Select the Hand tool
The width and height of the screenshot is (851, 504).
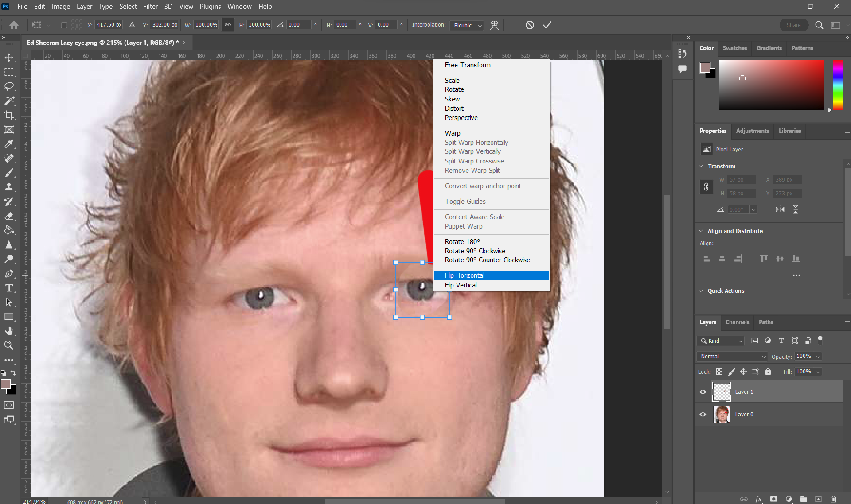coord(9,331)
